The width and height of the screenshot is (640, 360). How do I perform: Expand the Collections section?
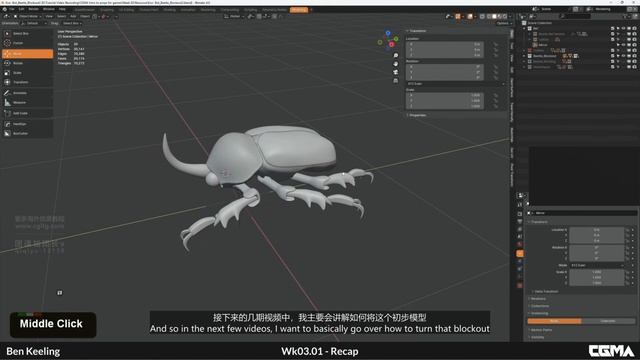pyautogui.click(x=539, y=306)
